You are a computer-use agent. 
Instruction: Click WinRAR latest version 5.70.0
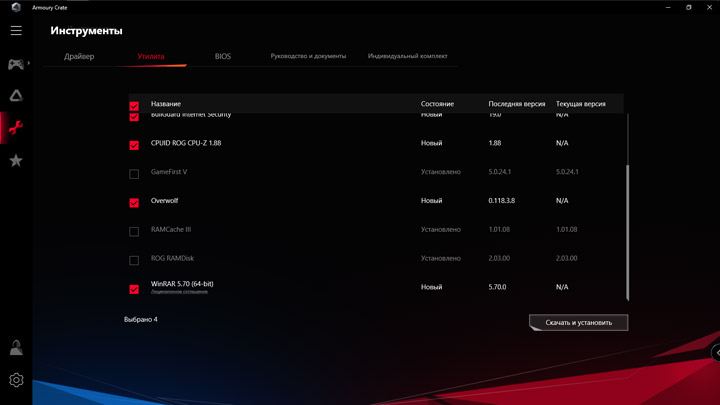click(x=497, y=287)
